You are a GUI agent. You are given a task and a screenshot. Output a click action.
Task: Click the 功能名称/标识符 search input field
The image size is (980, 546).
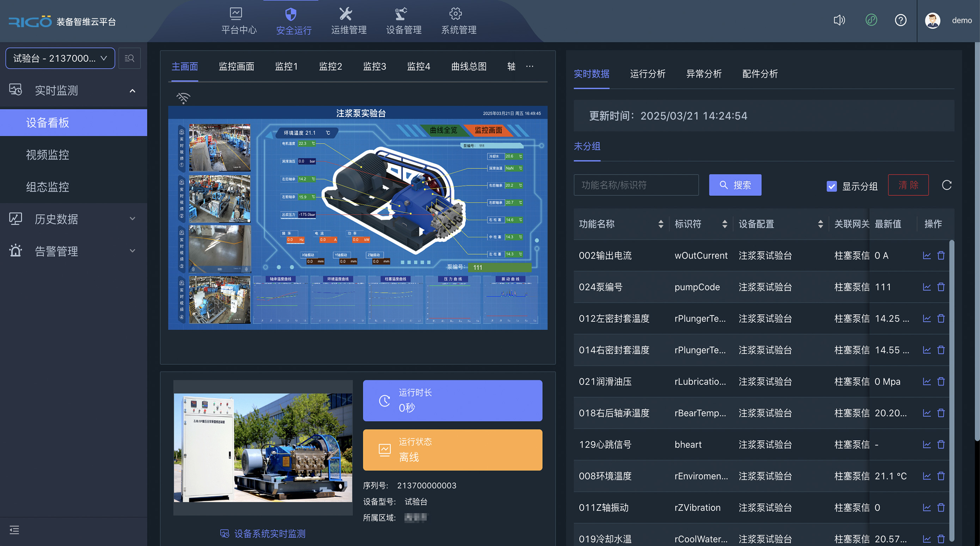(636, 185)
